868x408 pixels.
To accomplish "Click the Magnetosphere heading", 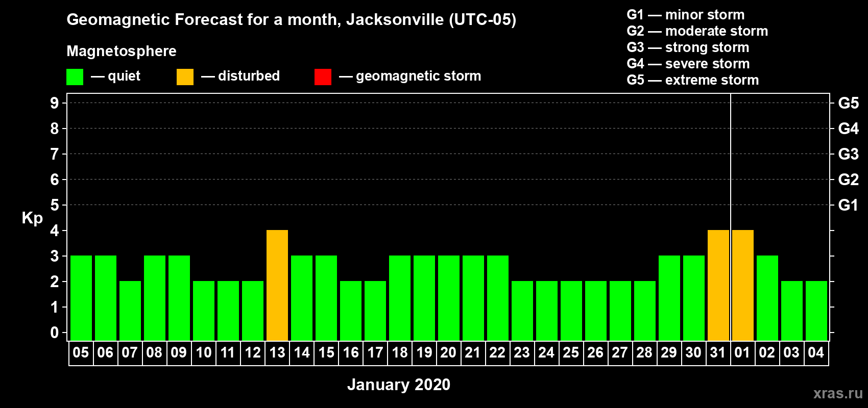I will [122, 51].
